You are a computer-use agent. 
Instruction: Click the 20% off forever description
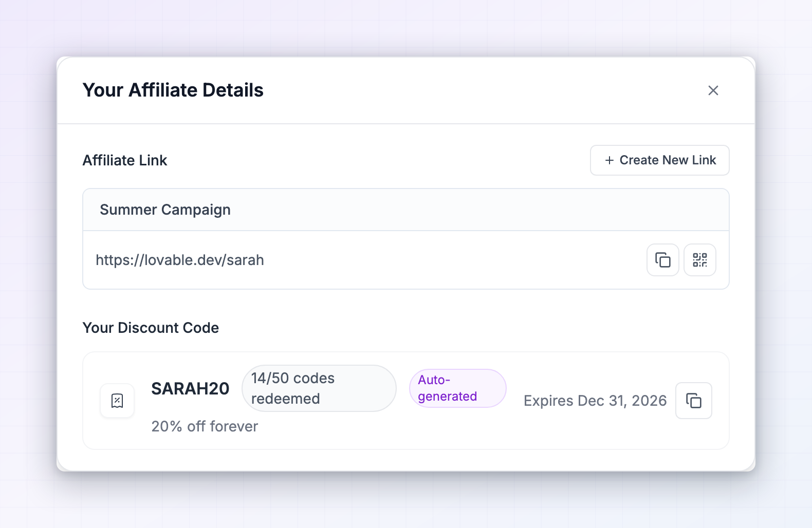(x=205, y=426)
